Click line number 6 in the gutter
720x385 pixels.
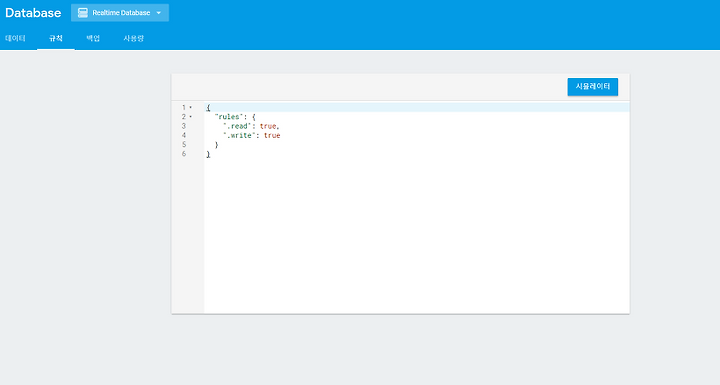tap(184, 153)
